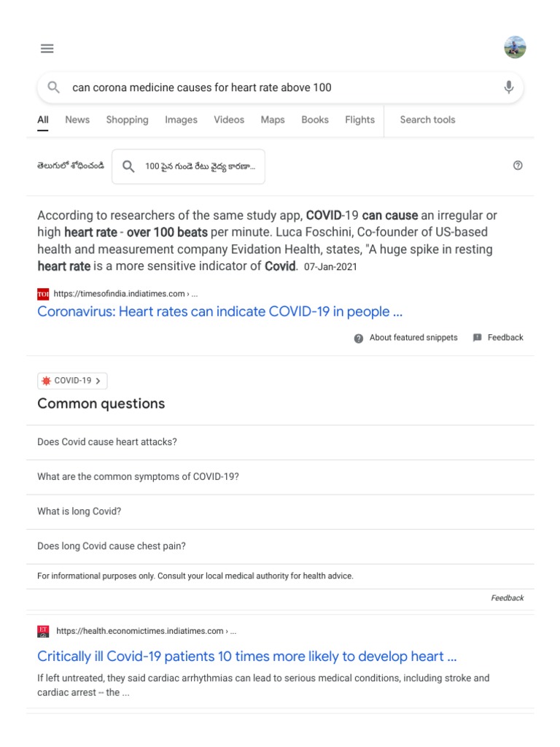This screenshot has height=747, width=560.
Task: Click the help question mark icon
Action: pos(518,166)
